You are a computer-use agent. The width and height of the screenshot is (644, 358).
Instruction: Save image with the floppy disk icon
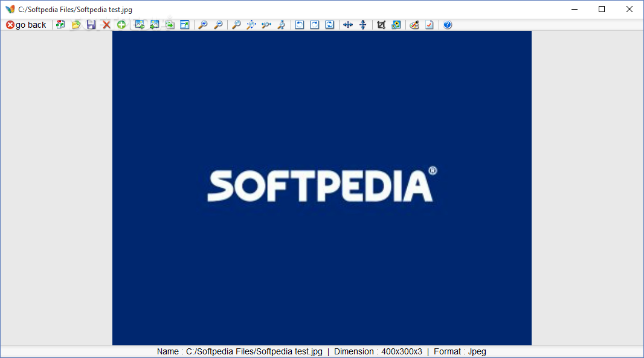pos(91,25)
